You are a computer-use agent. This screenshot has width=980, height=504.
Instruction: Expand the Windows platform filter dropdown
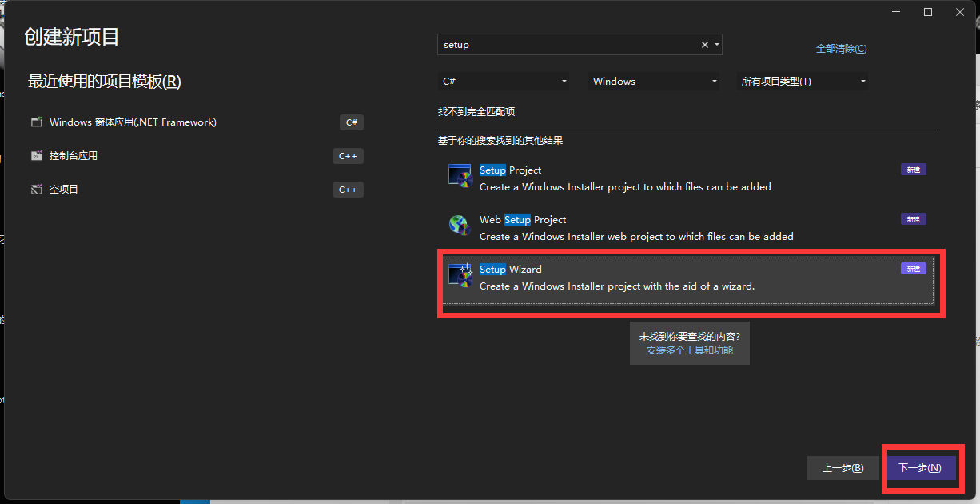(x=655, y=82)
